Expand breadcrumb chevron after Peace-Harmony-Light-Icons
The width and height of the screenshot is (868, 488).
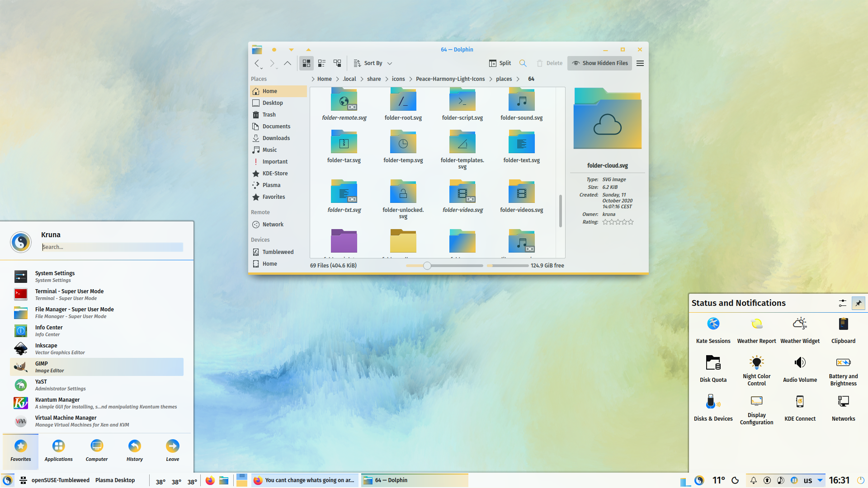[491, 79]
